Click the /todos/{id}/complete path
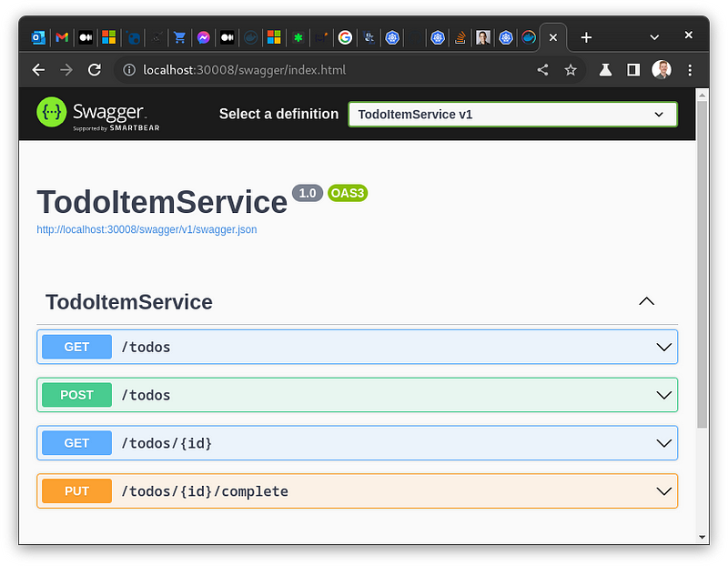 pos(205,491)
